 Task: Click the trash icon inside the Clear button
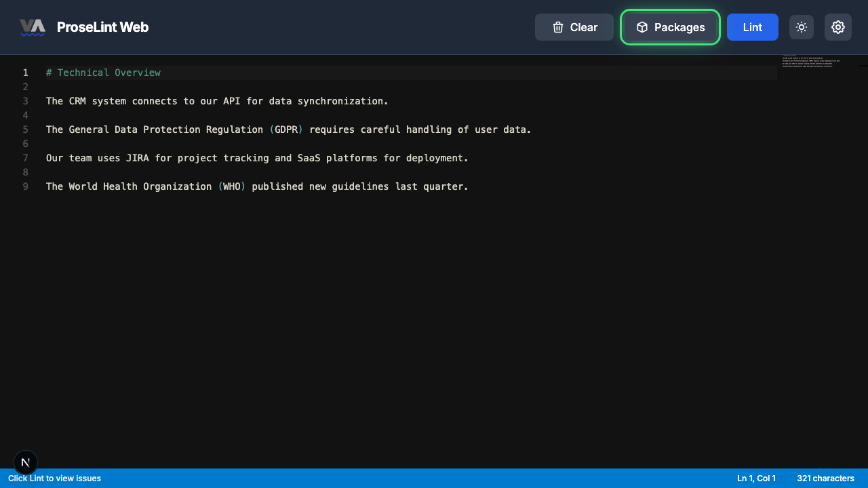click(557, 27)
